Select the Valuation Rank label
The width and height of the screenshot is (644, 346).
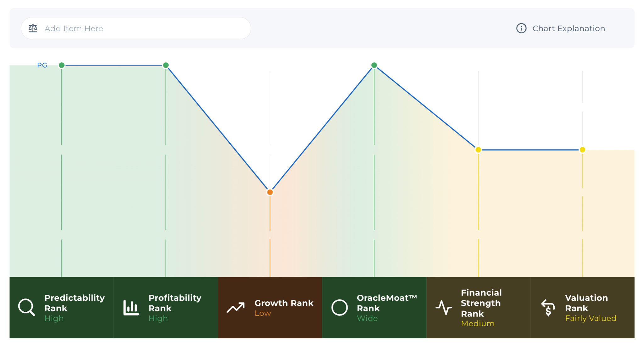coord(586,303)
